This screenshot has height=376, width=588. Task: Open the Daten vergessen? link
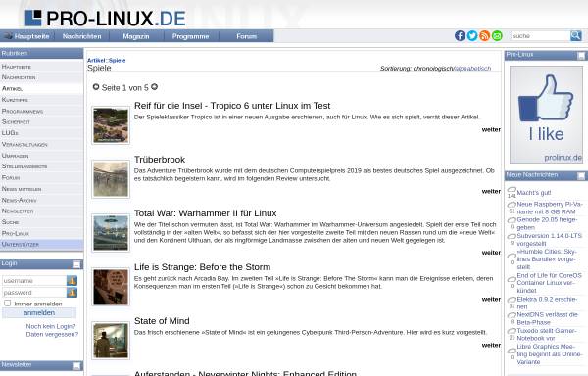pyautogui.click(x=52, y=334)
